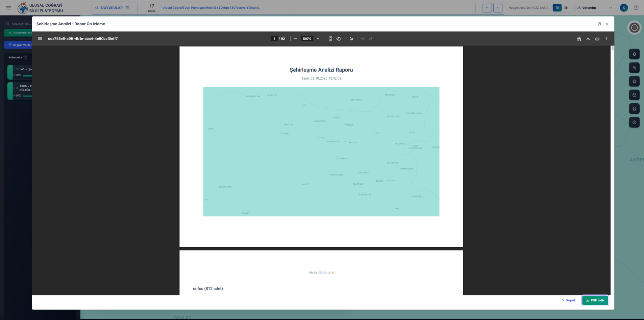
Task: Click the Coğrafi Veriler button
Action: pos(18,45)
